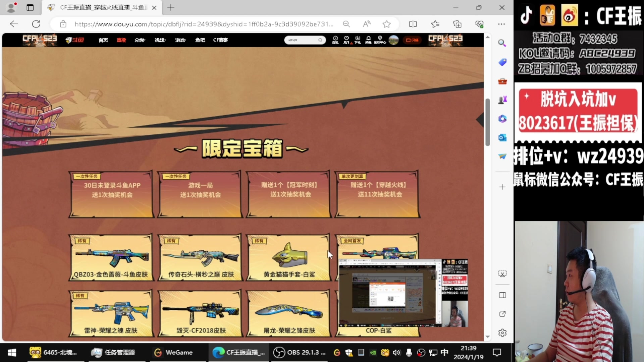Screen dimensions: 644x362
Task: Expand the right-side sidebar arrow on page
Action: tap(481, 119)
